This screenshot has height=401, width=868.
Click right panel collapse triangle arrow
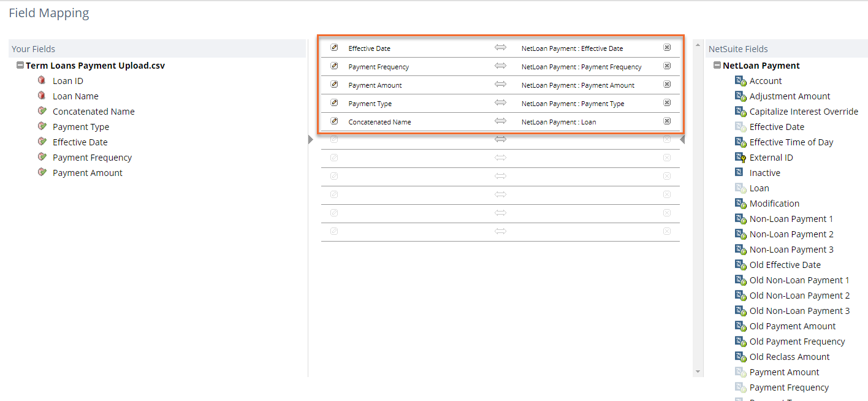point(682,140)
